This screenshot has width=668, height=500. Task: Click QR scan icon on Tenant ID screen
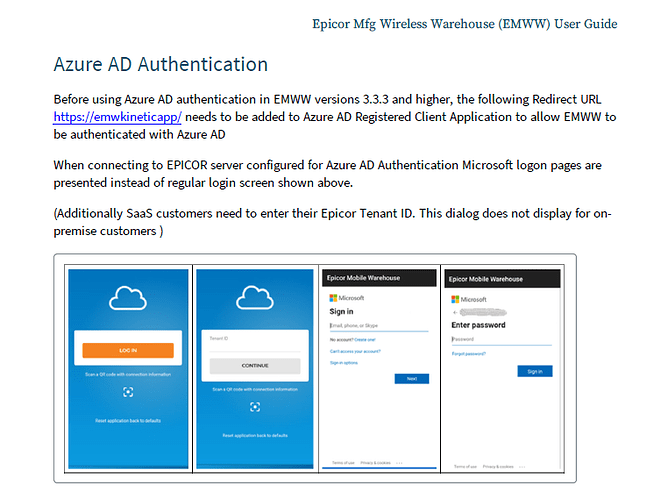(255, 407)
